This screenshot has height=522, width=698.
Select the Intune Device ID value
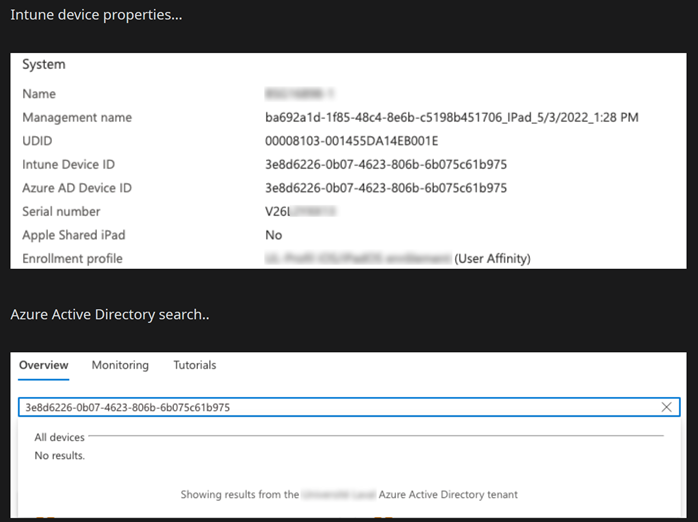point(386,165)
